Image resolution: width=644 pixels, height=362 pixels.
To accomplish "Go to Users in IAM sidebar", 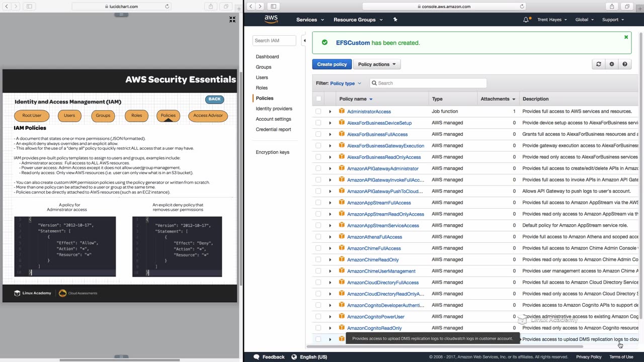I will coord(262,77).
